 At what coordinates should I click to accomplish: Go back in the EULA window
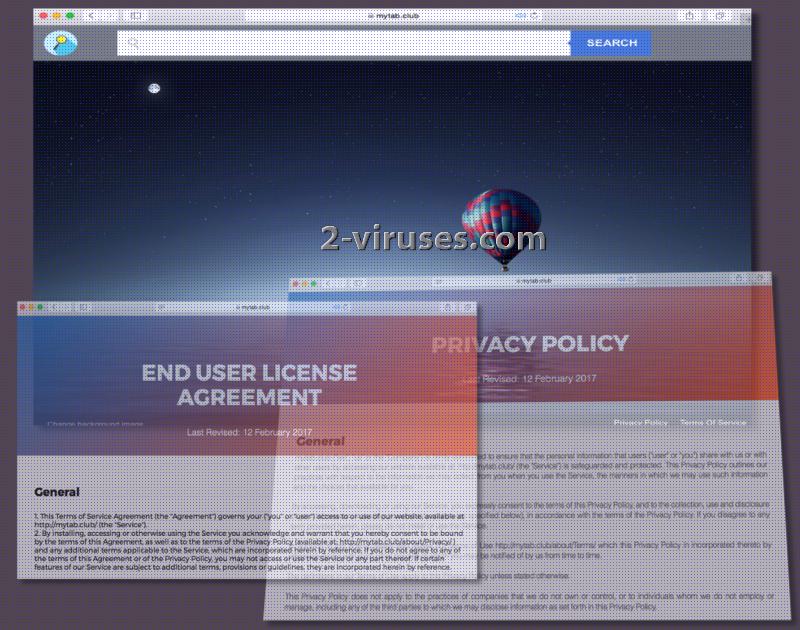tap(54, 307)
